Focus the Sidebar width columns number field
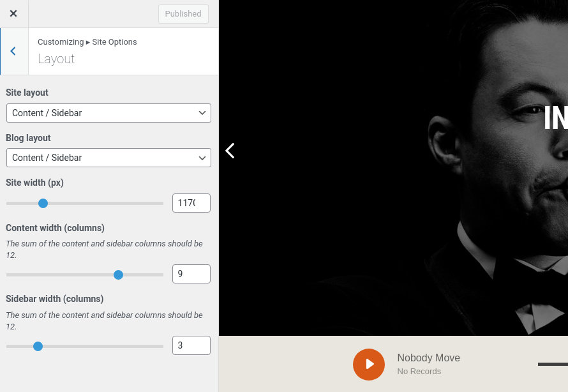This screenshot has width=568, height=392. (191, 345)
